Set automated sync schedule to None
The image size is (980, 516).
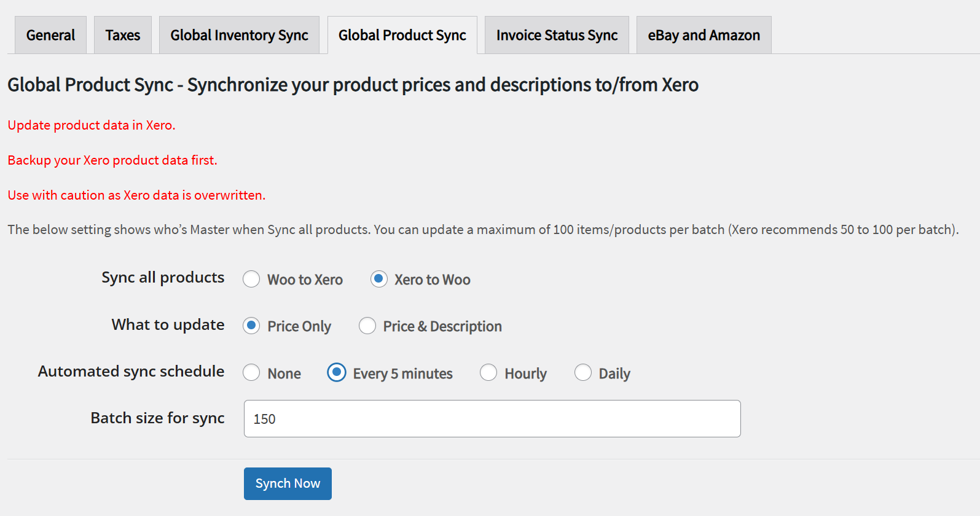[251, 373]
